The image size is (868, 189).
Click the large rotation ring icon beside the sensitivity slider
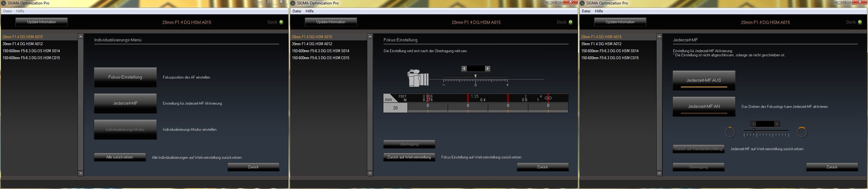point(802,132)
